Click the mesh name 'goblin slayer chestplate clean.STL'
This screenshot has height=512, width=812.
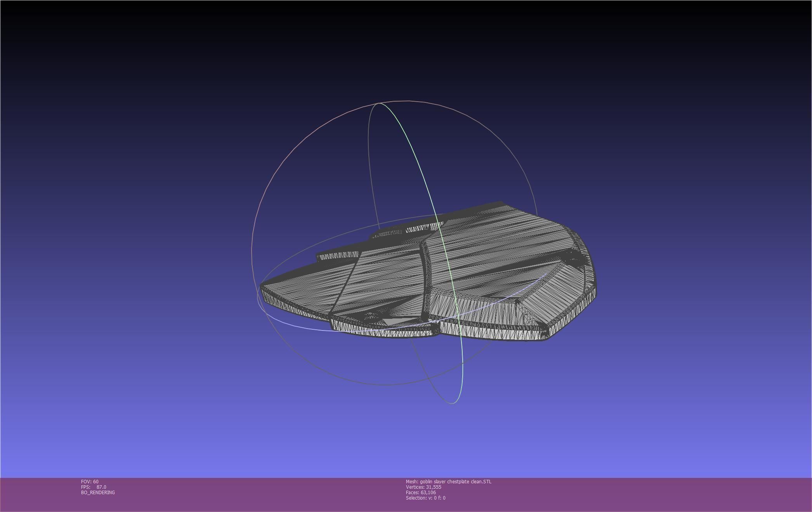click(456, 482)
